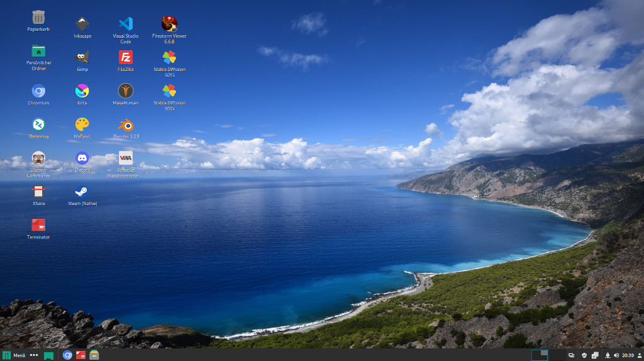The height and width of the screenshot is (361, 644).
Task: Select the Steam (Native) shortcut
Action: point(82,192)
